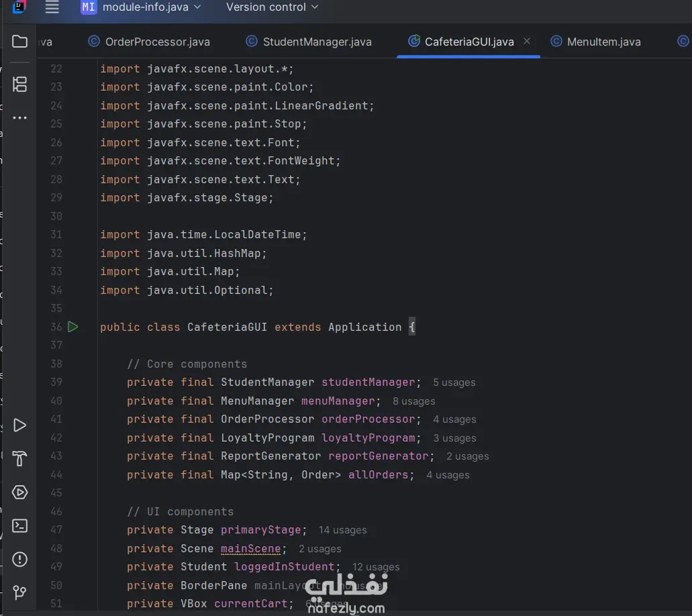Open the Services tool window

tap(19, 492)
